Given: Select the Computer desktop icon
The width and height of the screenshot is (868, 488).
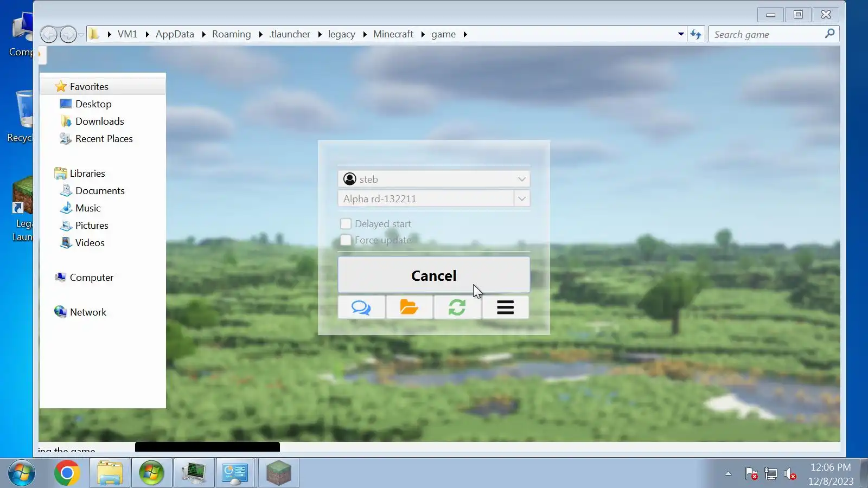Looking at the screenshot, I should click(21, 36).
